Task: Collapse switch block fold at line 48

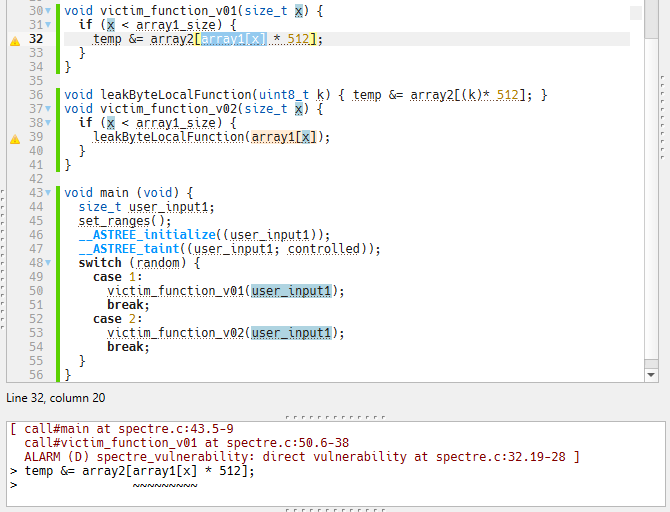Action: pyautogui.click(x=48, y=263)
